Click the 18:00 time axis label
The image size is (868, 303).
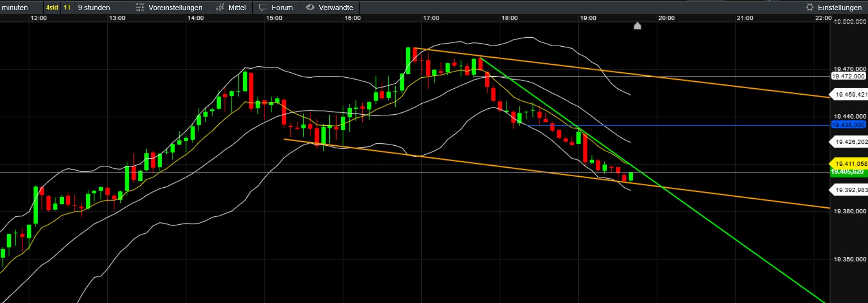(x=510, y=18)
